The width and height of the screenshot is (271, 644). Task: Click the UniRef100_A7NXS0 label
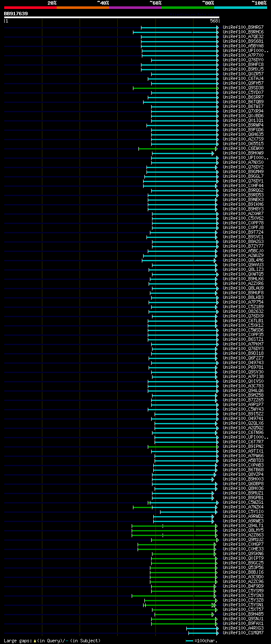click(x=243, y=162)
